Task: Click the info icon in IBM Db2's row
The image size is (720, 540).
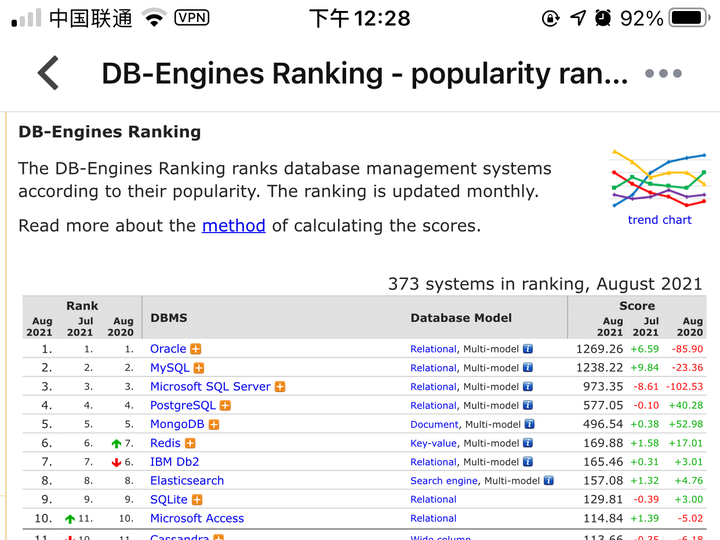Action: coord(528,462)
